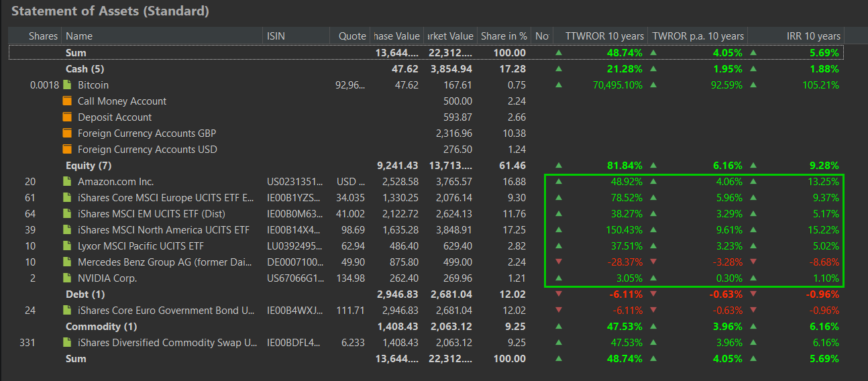
Task: Click the Bitcoin security icon
Action: pyautogui.click(x=66, y=85)
